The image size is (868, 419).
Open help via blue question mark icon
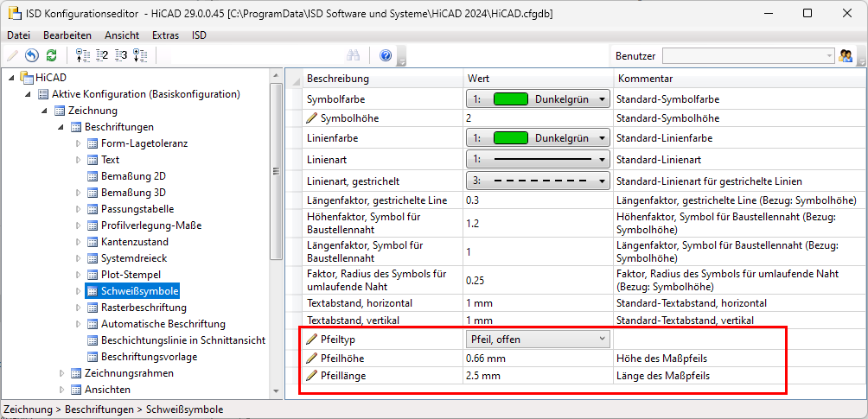[x=386, y=55]
